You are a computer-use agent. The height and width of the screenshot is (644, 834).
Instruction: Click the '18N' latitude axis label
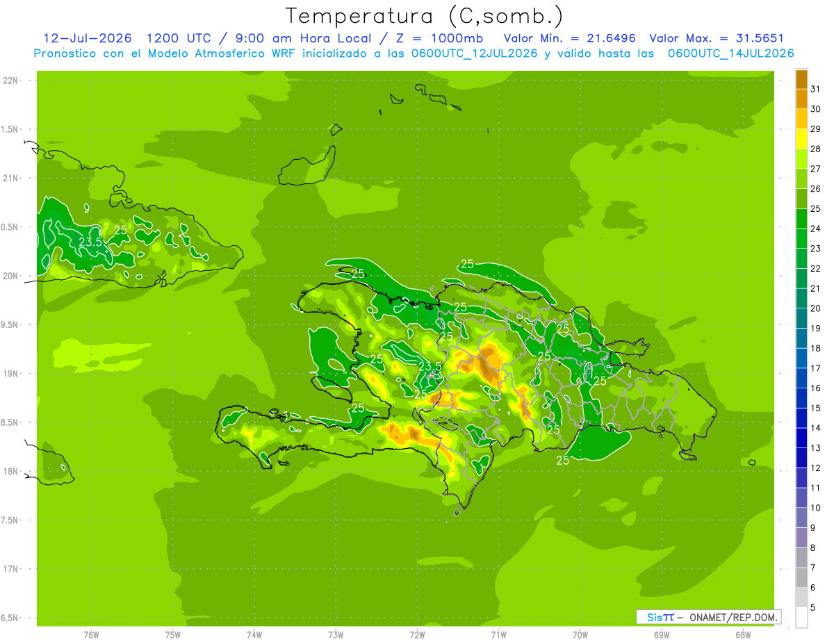click(10, 471)
